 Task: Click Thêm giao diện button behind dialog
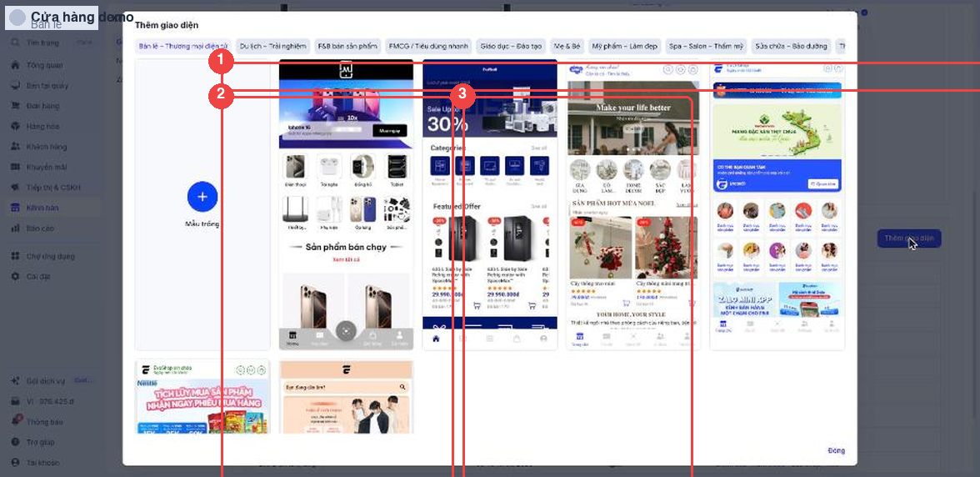coord(908,238)
